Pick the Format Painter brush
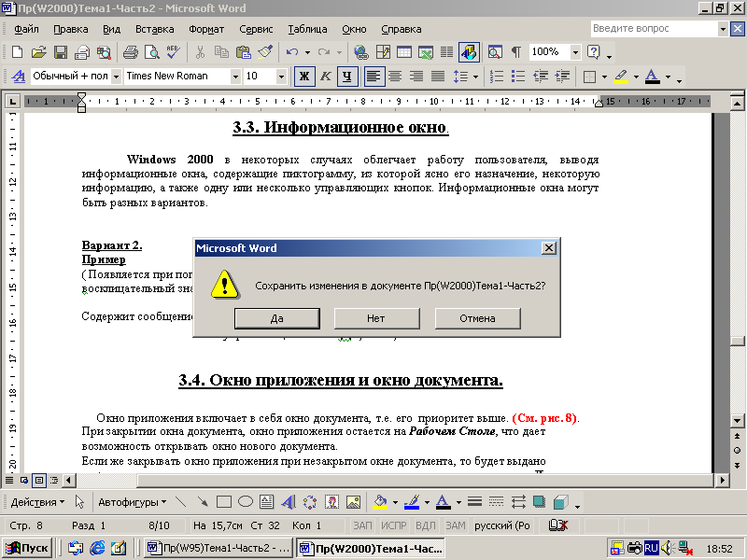747x560 pixels. [x=265, y=52]
